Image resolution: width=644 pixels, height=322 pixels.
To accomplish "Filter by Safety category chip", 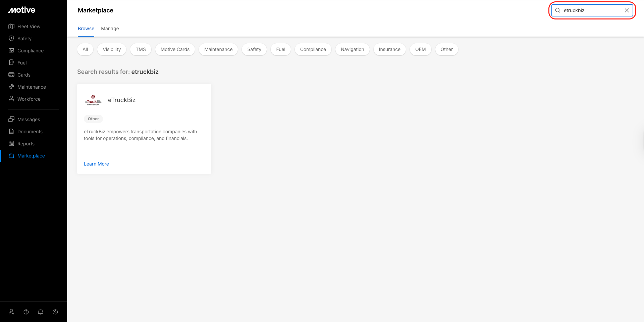I will 254,49.
